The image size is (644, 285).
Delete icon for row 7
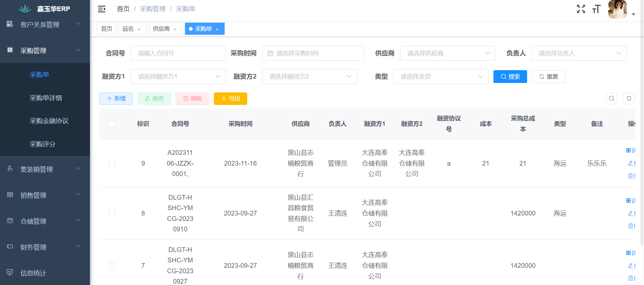(x=631, y=278)
